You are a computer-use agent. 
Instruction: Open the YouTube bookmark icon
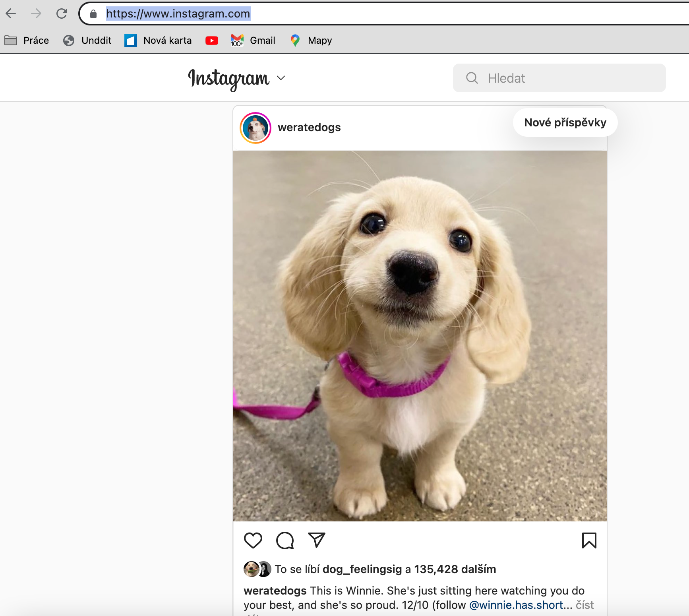pyautogui.click(x=212, y=41)
